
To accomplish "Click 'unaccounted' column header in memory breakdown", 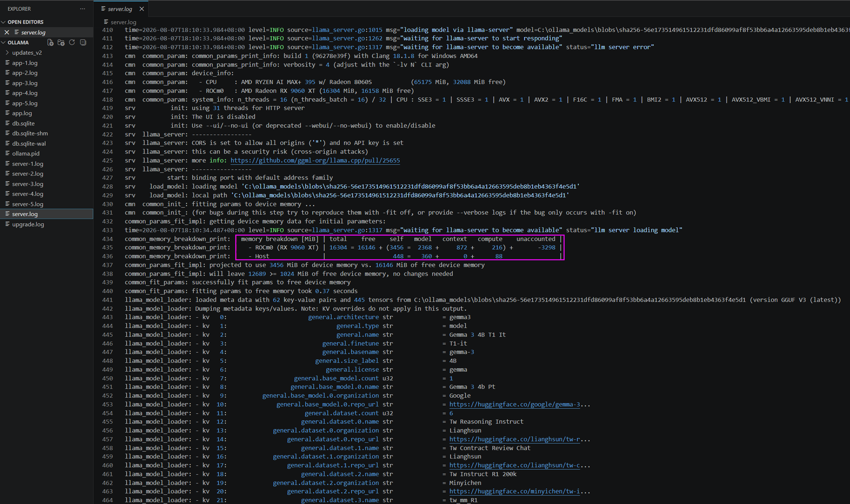I will (x=536, y=239).
